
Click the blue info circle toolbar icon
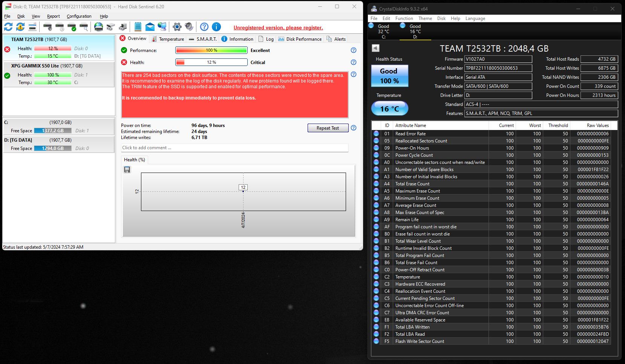(216, 27)
